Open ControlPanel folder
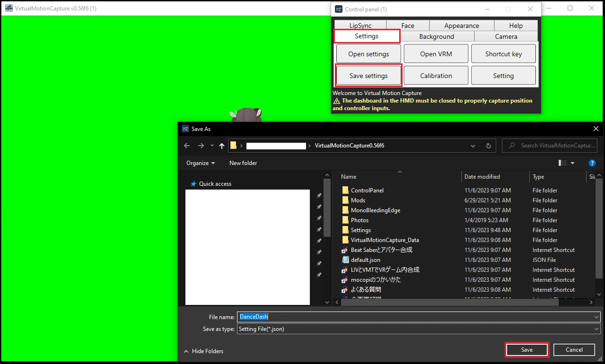Viewport: 605px width, 364px height. click(367, 191)
